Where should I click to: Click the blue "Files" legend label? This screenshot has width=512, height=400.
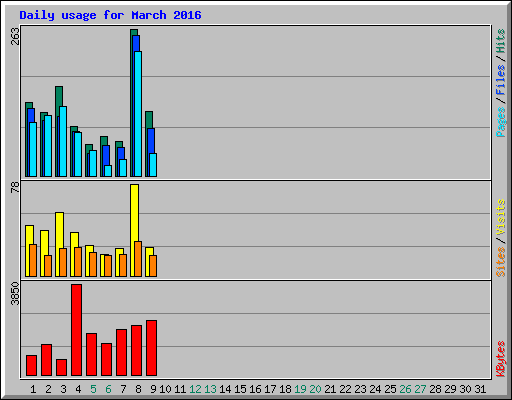501,79
